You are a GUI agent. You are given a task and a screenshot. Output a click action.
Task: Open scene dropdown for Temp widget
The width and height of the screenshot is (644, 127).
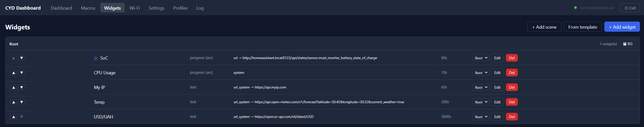pos(481,102)
